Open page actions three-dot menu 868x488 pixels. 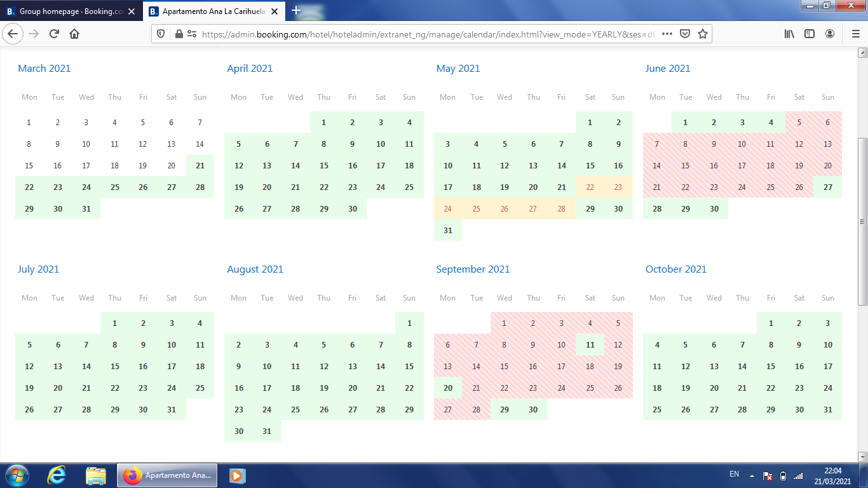tap(667, 34)
